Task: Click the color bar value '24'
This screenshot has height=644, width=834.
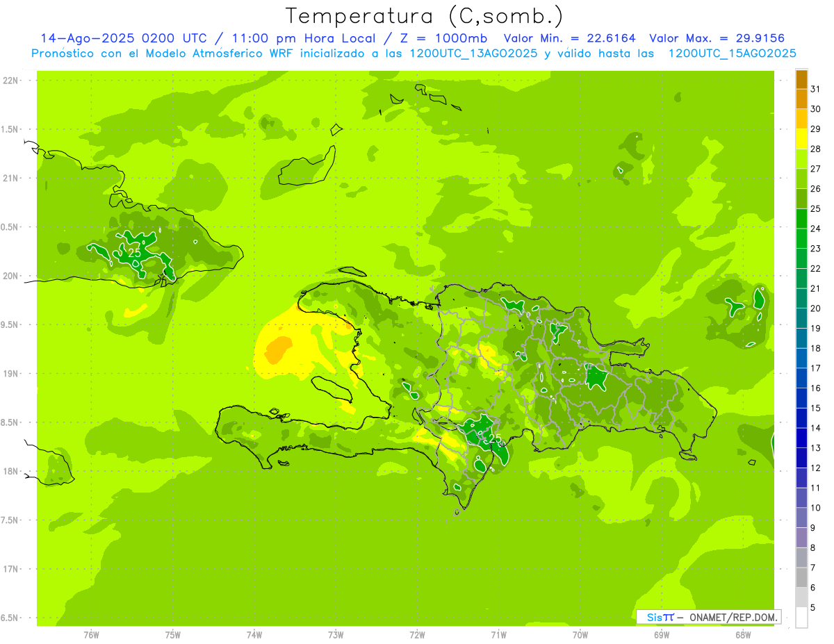Action: tap(816, 229)
